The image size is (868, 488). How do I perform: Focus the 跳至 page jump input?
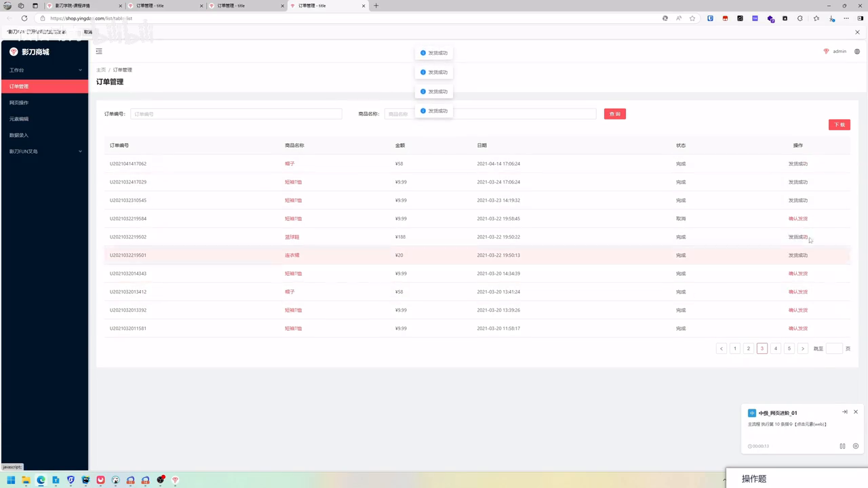pos(834,348)
